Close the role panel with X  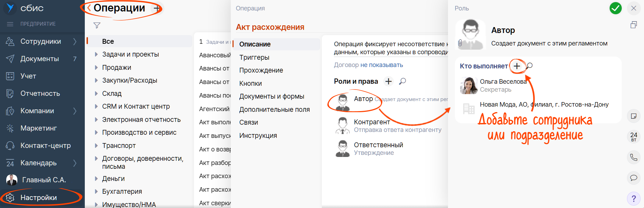634,8
